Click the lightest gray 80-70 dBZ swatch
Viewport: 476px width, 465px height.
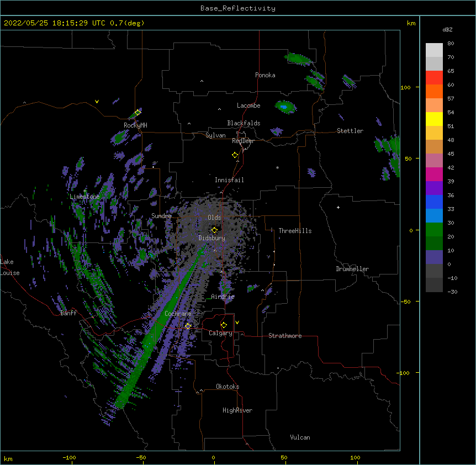click(x=434, y=50)
